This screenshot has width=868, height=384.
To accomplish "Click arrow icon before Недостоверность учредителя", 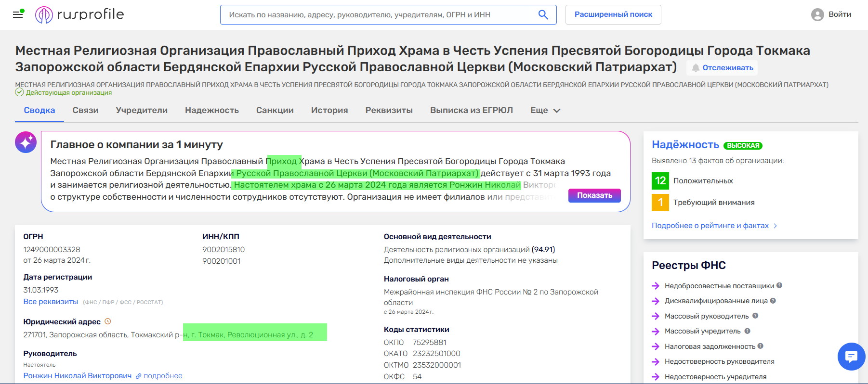I will 656,377.
